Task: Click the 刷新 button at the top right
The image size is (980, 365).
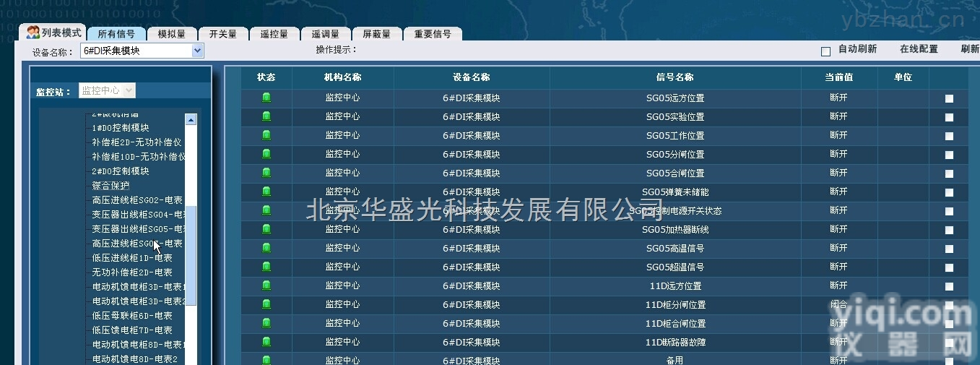Action: tap(970, 49)
